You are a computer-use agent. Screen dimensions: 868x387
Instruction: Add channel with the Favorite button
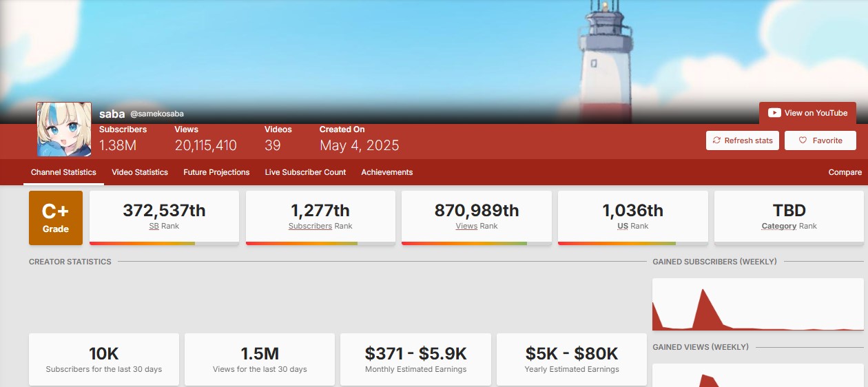[x=820, y=140]
